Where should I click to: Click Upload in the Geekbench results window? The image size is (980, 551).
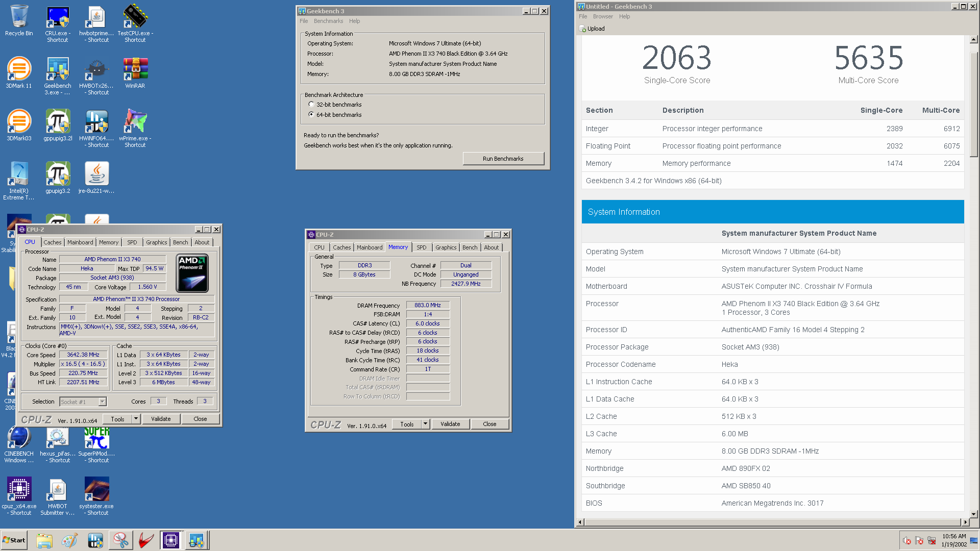592,29
